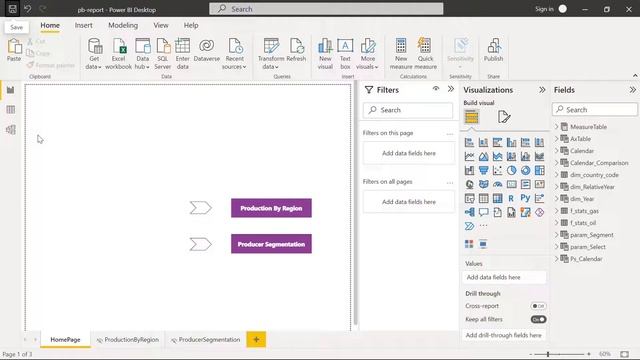
Task: Toggle Keep all filters switch
Action: 538,319
